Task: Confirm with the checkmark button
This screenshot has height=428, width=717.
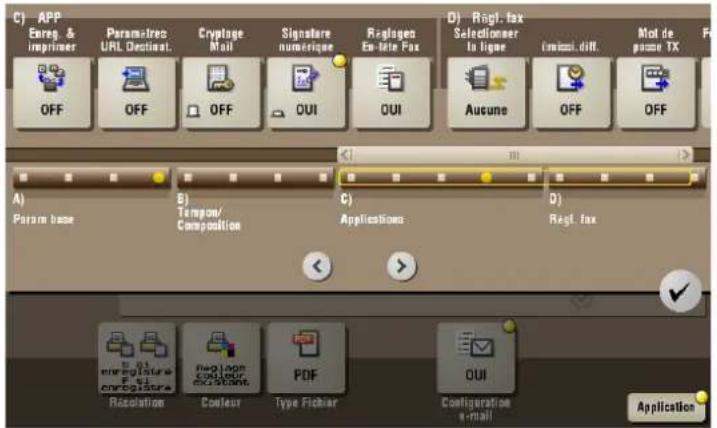Action: pyautogui.click(x=680, y=291)
